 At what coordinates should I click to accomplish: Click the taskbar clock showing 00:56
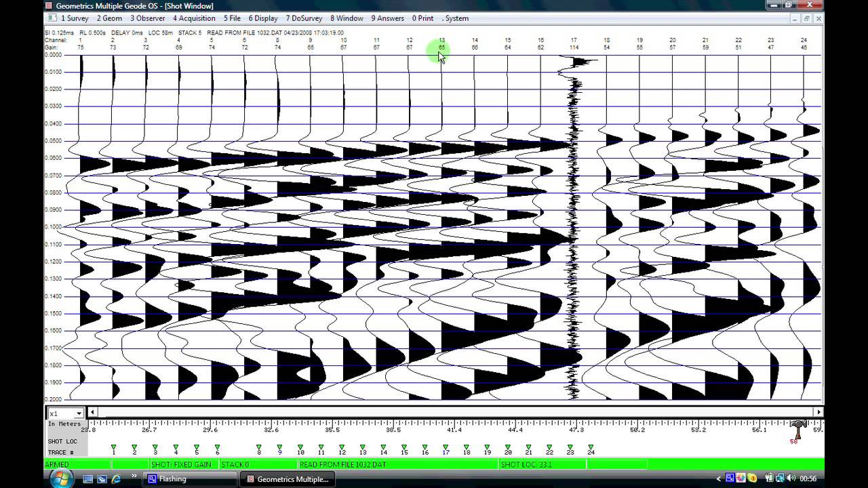[808, 479]
